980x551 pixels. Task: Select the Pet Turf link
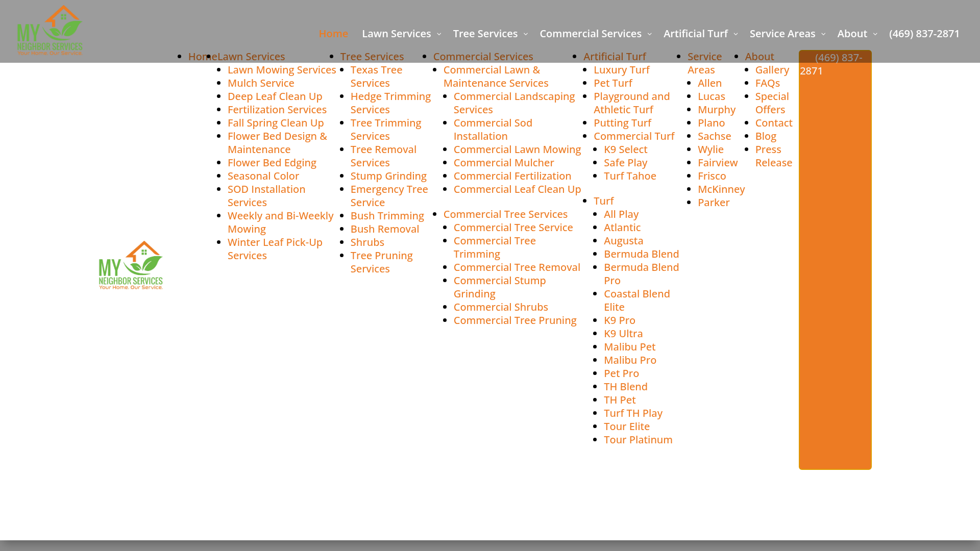pos(612,83)
